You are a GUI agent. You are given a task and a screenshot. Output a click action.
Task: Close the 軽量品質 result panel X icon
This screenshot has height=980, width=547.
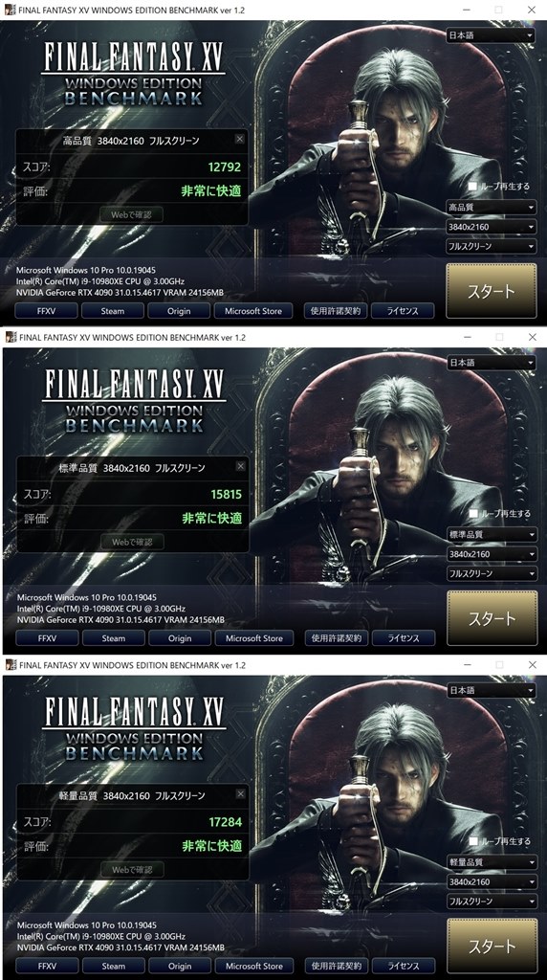pyautogui.click(x=240, y=793)
